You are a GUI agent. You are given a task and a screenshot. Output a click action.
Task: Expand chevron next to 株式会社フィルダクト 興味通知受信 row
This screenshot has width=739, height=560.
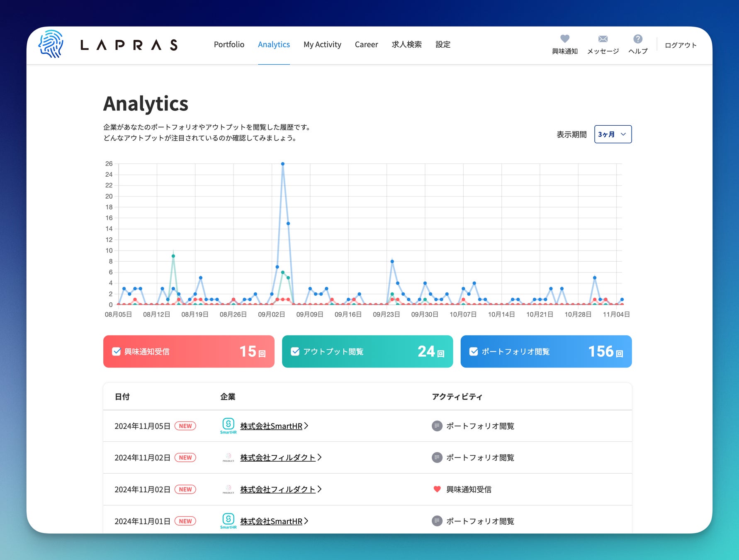(x=319, y=489)
